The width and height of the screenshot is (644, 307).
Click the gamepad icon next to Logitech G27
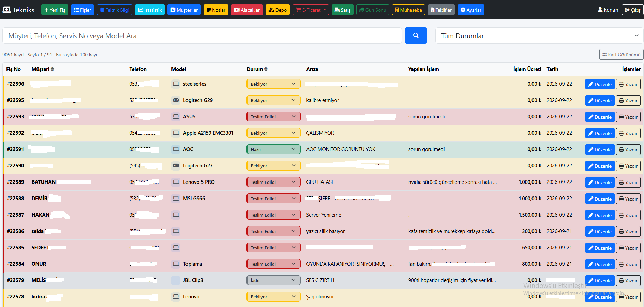[x=176, y=166]
